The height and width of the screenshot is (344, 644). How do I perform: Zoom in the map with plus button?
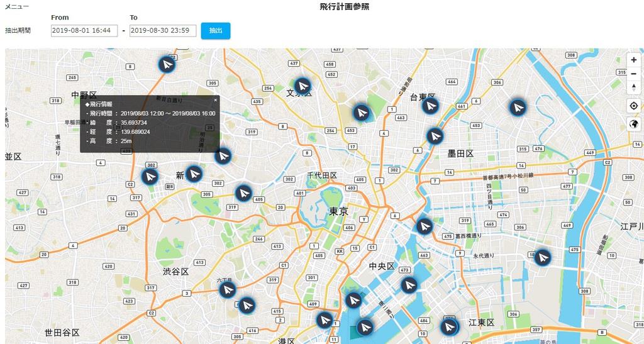coord(633,60)
